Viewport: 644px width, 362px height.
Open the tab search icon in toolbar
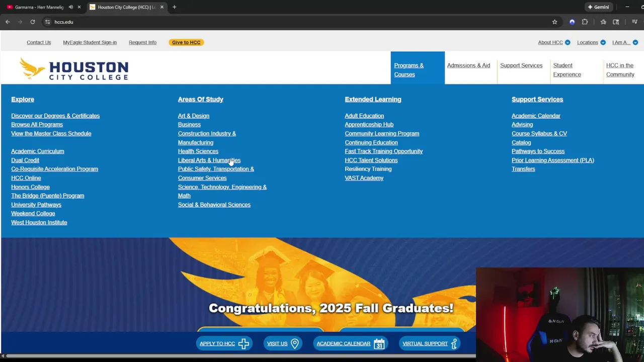tap(616, 22)
